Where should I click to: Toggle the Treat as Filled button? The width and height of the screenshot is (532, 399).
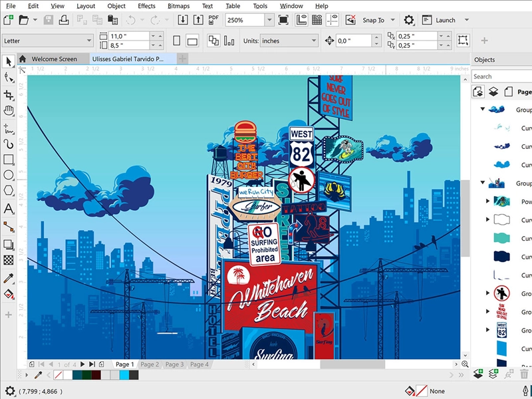click(463, 41)
